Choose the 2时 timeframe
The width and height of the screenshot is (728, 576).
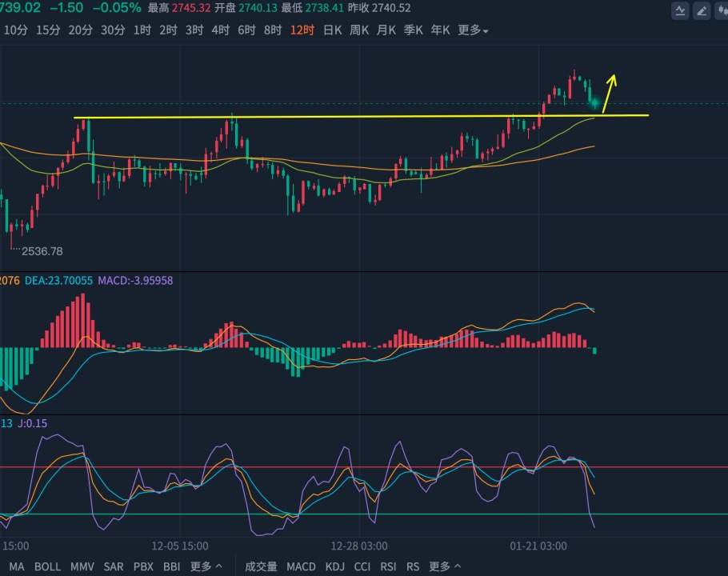pos(168,30)
